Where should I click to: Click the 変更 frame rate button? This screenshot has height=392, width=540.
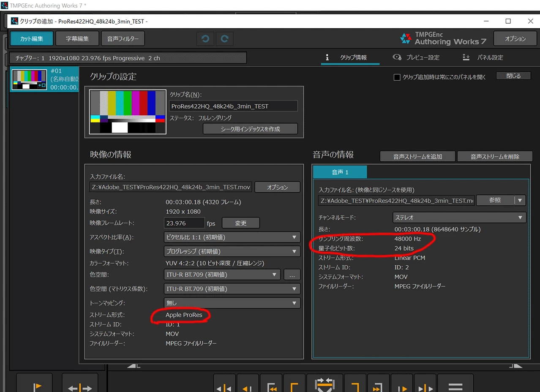[x=241, y=223]
